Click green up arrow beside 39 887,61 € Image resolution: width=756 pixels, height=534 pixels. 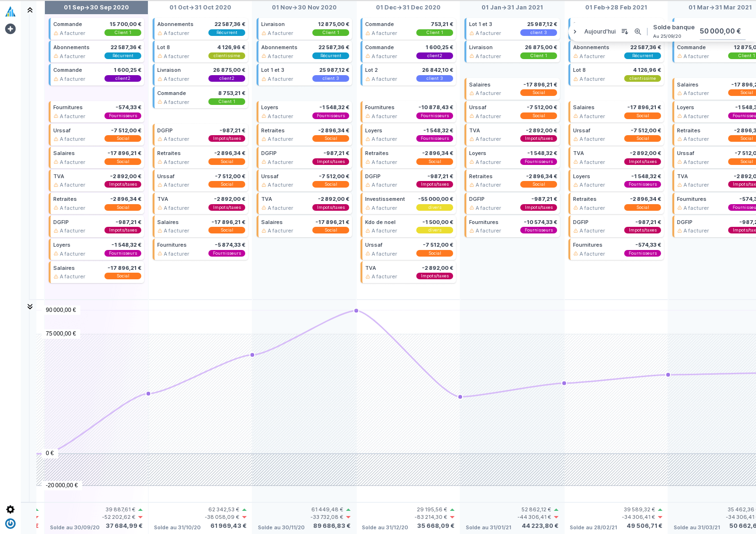[140, 510]
